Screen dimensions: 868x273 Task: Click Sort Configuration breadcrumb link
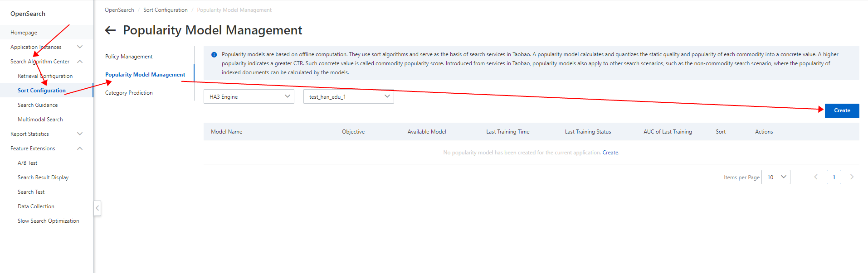click(166, 10)
